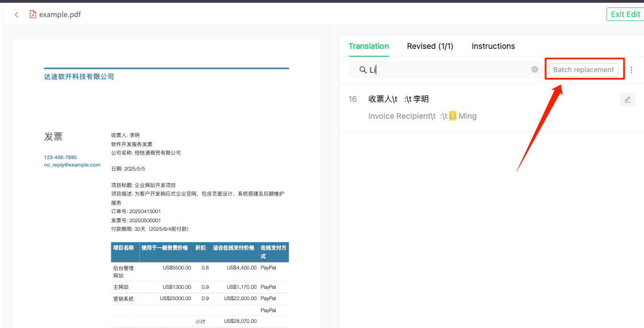Click the back arrow beside example.pdf
The image size is (644, 328).
point(16,14)
